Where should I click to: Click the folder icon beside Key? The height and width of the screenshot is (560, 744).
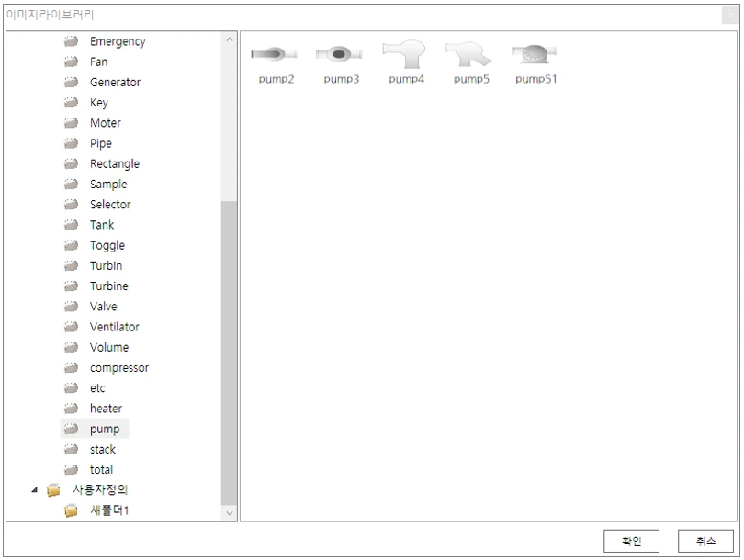(x=71, y=103)
